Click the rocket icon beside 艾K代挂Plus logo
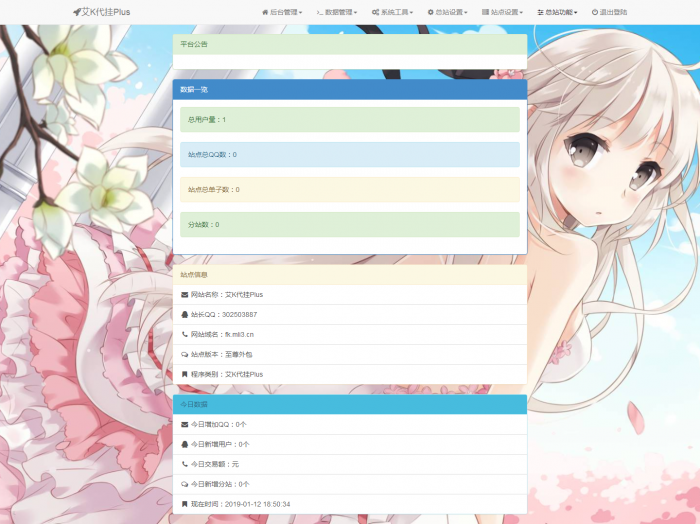This screenshot has width=700, height=524. pos(76,12)
